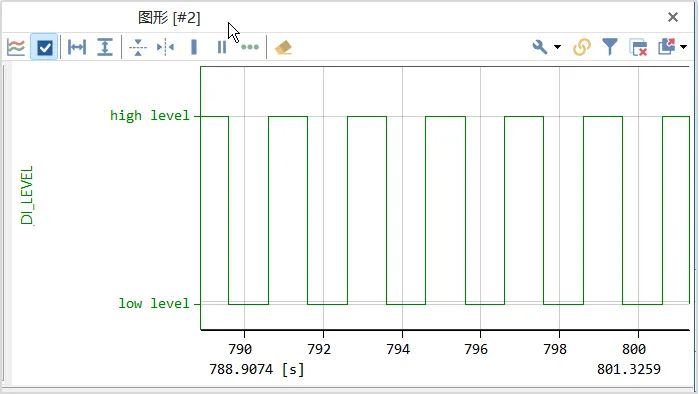Toggle the checked box toolbar button
Image resolution: width=699 pixels, height=394 pixels.
[45, 47]
